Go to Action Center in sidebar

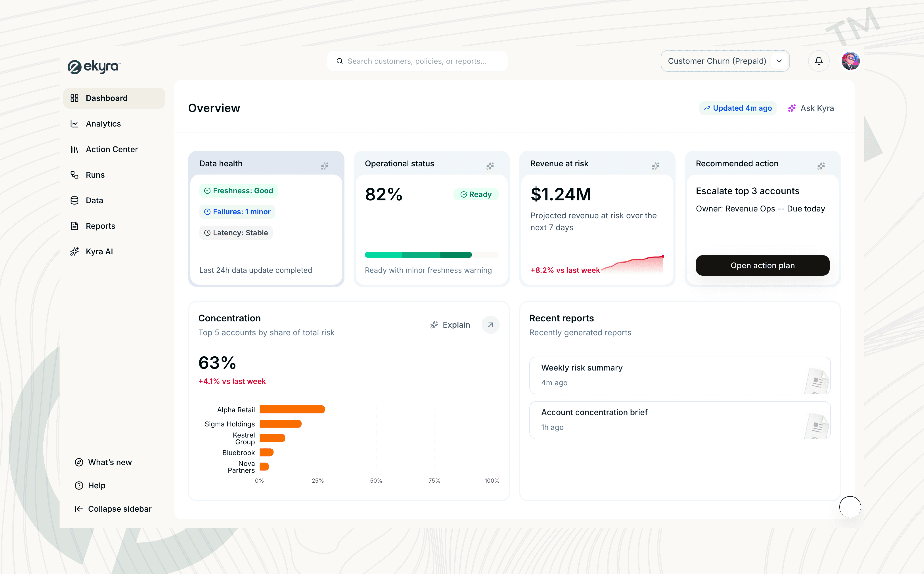[x=112, y=149]
